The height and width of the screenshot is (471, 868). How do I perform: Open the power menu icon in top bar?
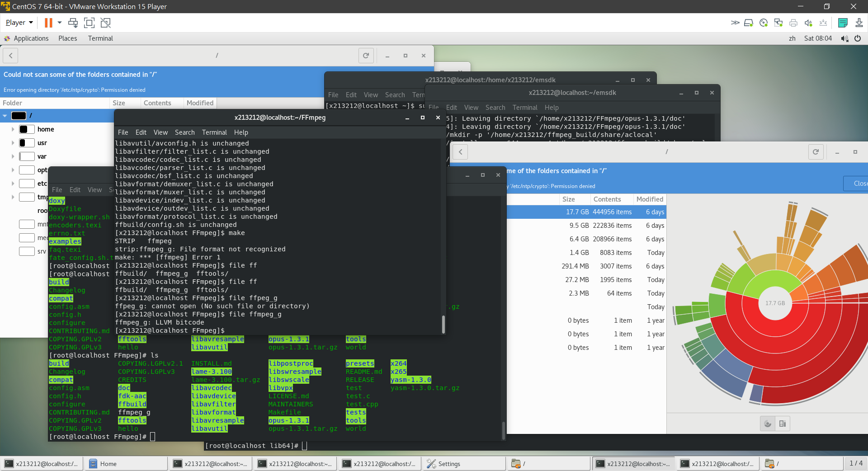pos(858,38)
